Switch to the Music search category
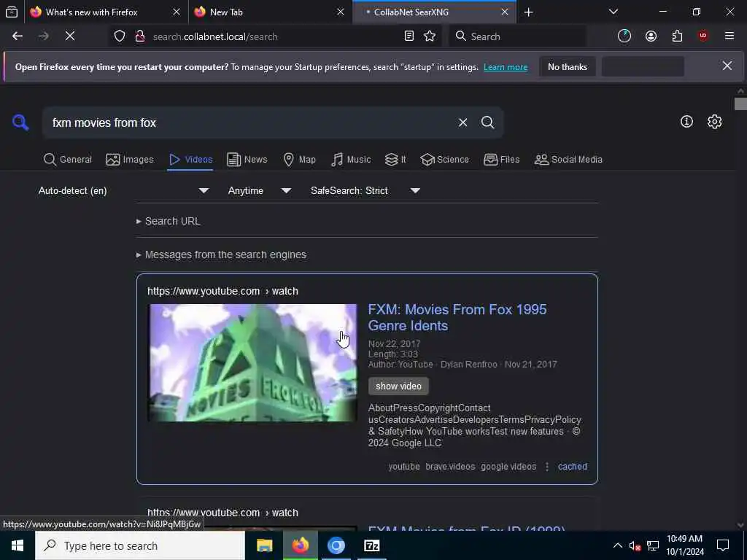 coord(351,160)
